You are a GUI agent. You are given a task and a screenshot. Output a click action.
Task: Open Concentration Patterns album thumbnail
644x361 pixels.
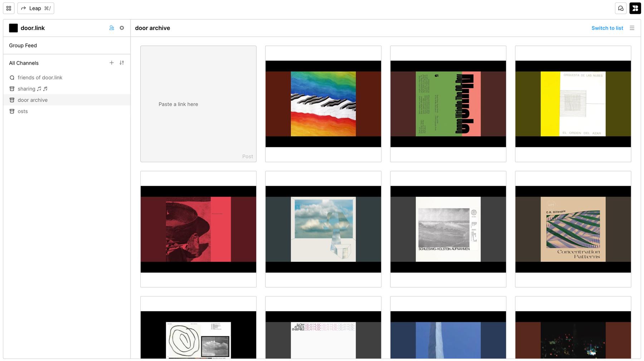pos(573,229)
